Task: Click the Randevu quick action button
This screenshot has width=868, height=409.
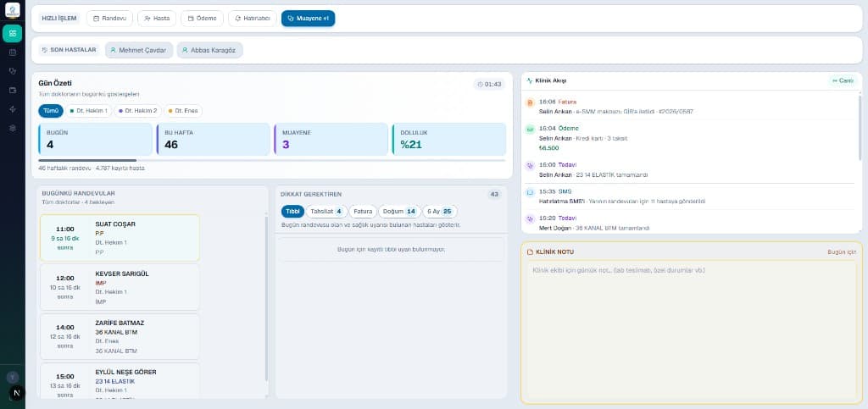Action: 109,19
